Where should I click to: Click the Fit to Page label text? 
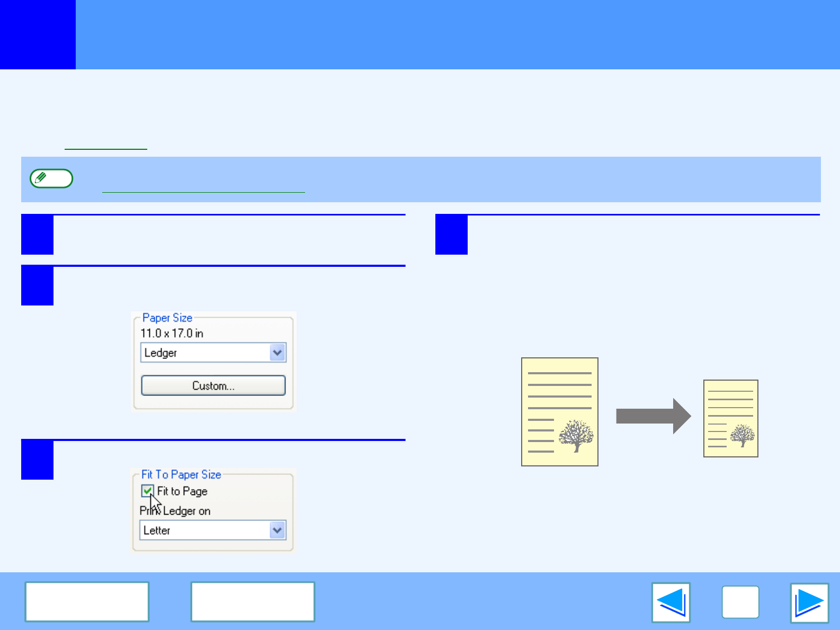[x=182, y=491]
